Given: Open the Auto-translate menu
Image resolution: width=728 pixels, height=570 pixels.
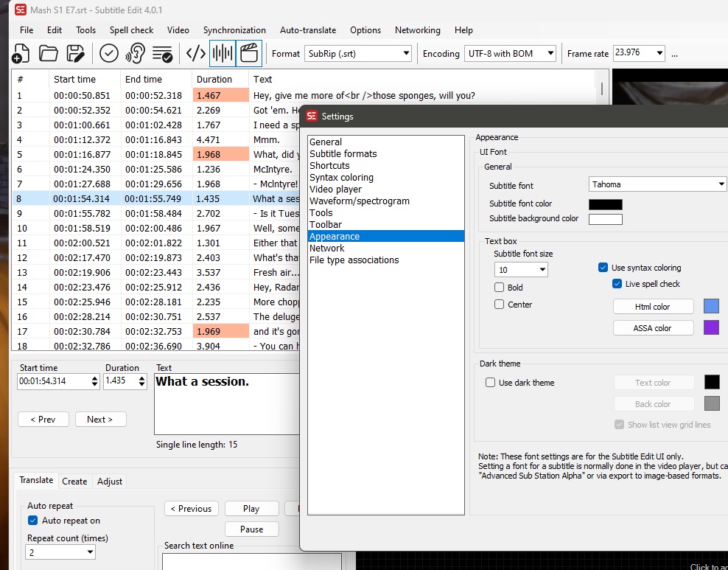Looking at the screenshot, I should [308, 30].
